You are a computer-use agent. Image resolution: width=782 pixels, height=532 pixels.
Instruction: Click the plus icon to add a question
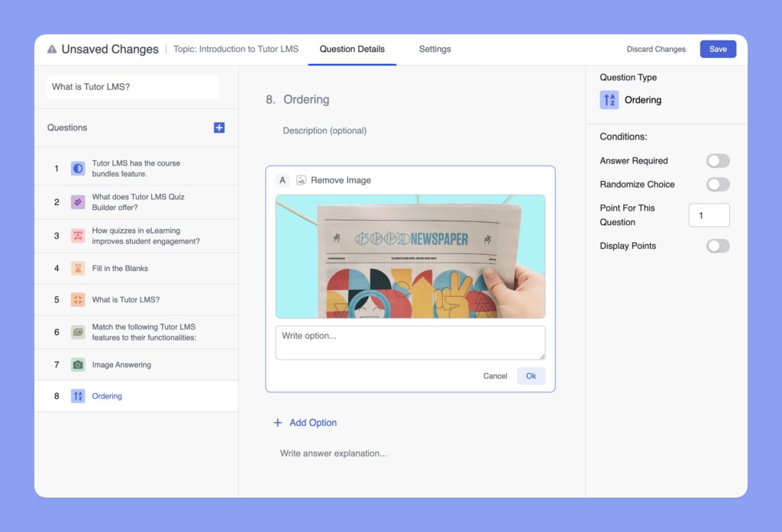(x=219, y=127)
